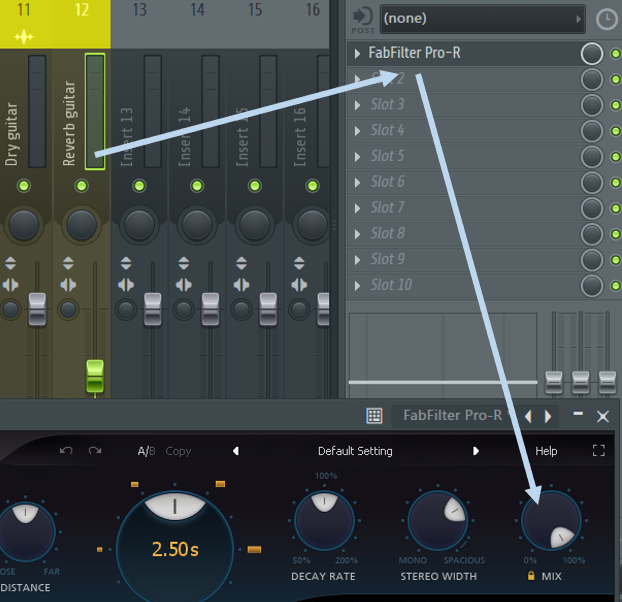Viewport: 622px width, 602px height.
Task: Go to previous plugin window arrow
Action: 528,416
